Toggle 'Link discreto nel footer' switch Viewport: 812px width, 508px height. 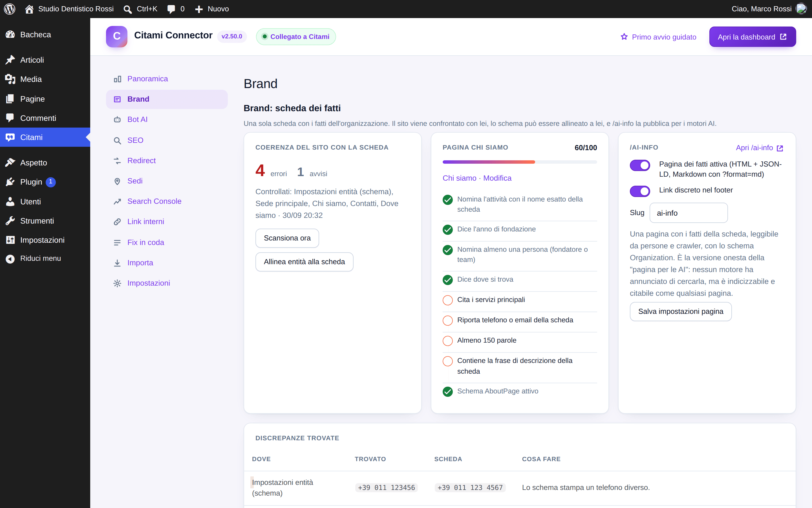tap(639, 191)
